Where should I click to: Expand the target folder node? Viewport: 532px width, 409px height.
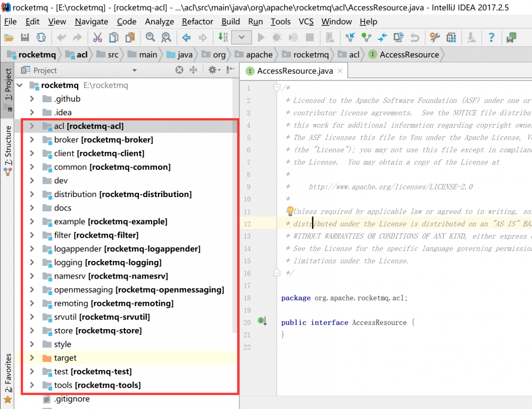[32, 358]
